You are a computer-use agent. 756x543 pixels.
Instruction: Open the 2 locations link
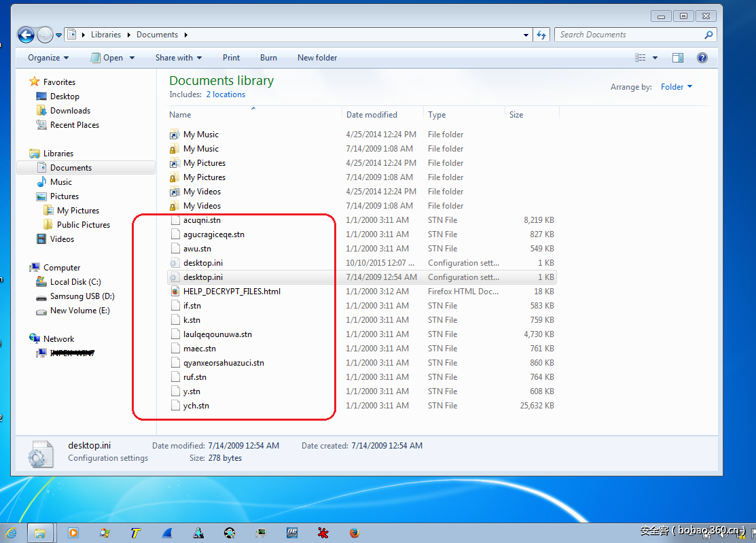pyautogui.click(x=226, y=94)
